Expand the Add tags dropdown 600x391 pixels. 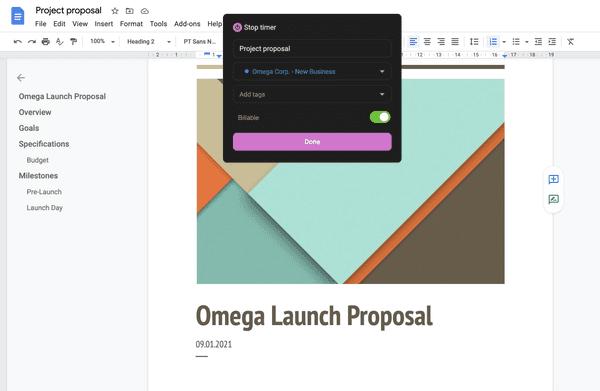click(x=312, y=94)
